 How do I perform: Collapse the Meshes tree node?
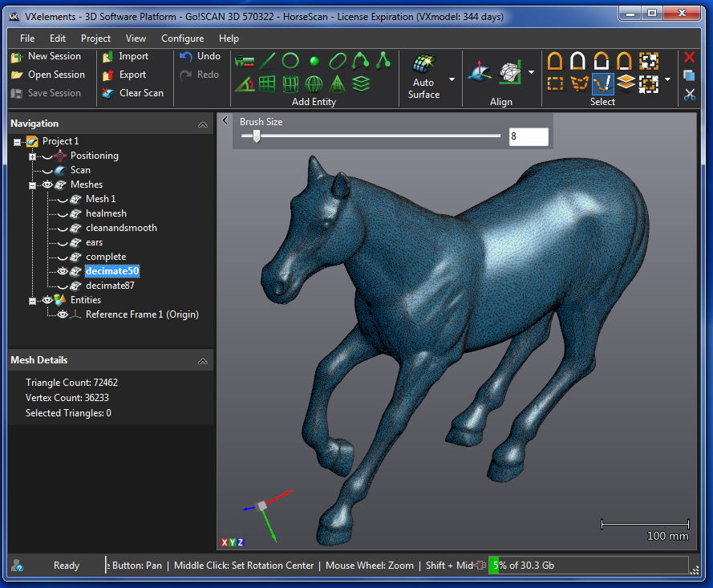32,185
